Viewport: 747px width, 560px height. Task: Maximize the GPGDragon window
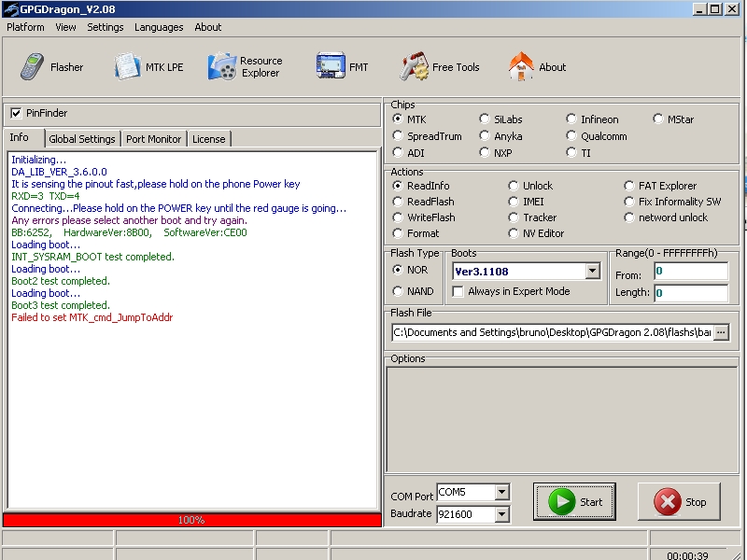click(715, 9)
